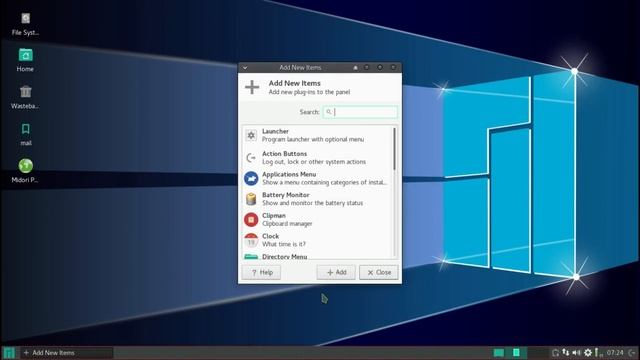The width and height of the screenshot is (640, 360).
Task: Switch to second workspace in panel pager
Action: tap(516, 353)
